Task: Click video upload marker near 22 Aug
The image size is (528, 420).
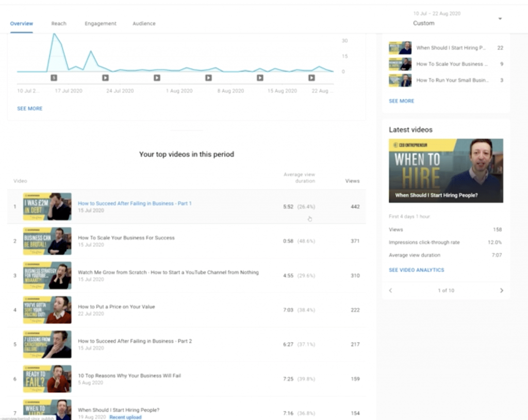Action: pyautogui.click(x=311, y=78)
